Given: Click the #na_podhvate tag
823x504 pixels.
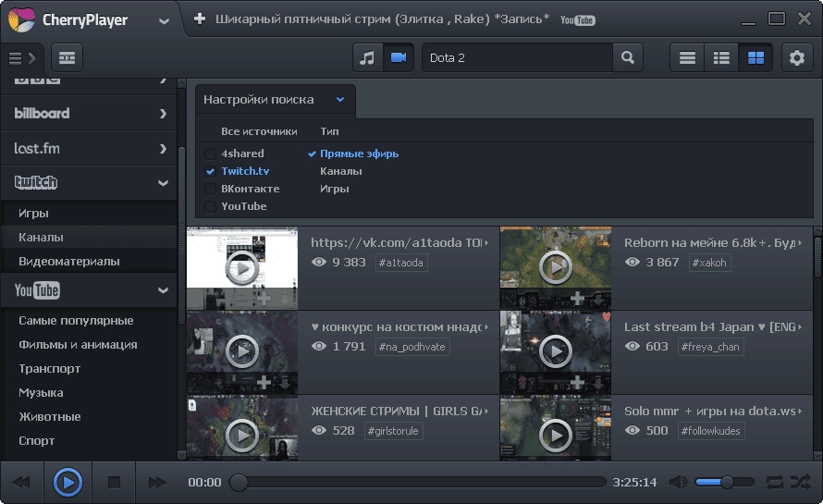Looking at the screenshot, I should (x=412, y=347).
